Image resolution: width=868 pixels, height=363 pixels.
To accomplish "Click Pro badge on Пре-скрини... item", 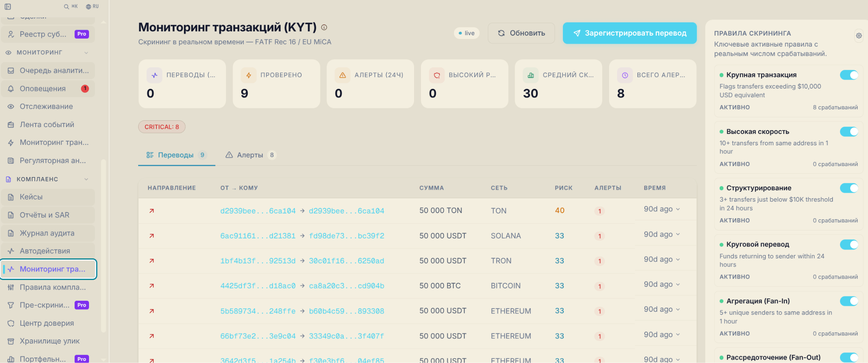I will point(82,305).
